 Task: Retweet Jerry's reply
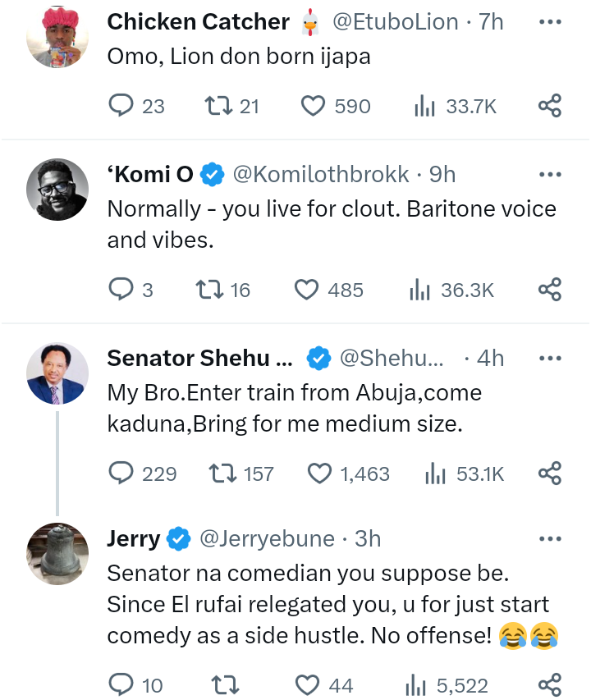222,684
